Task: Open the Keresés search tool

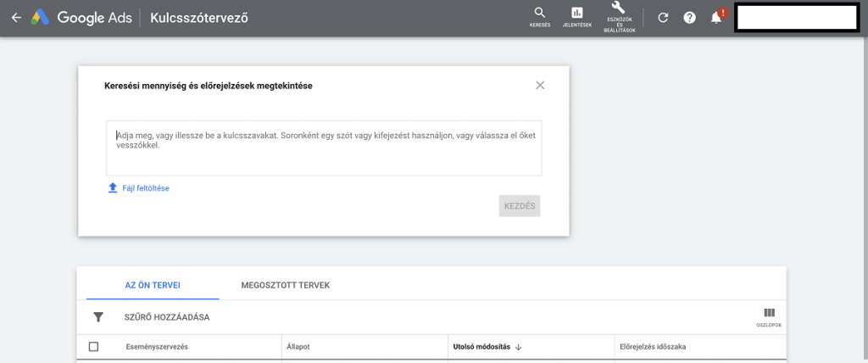Action: [540, 17]
